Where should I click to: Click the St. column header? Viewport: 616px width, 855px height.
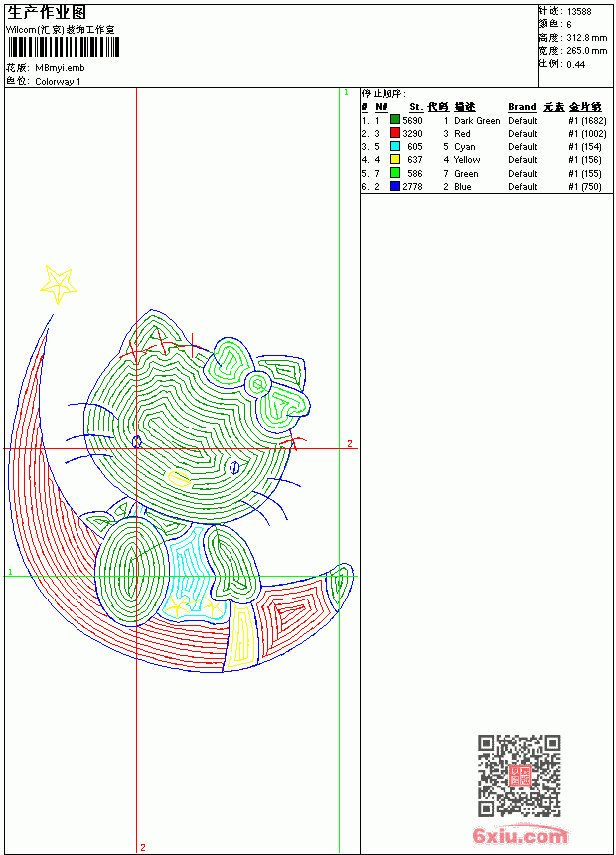(x=416, y=107)
